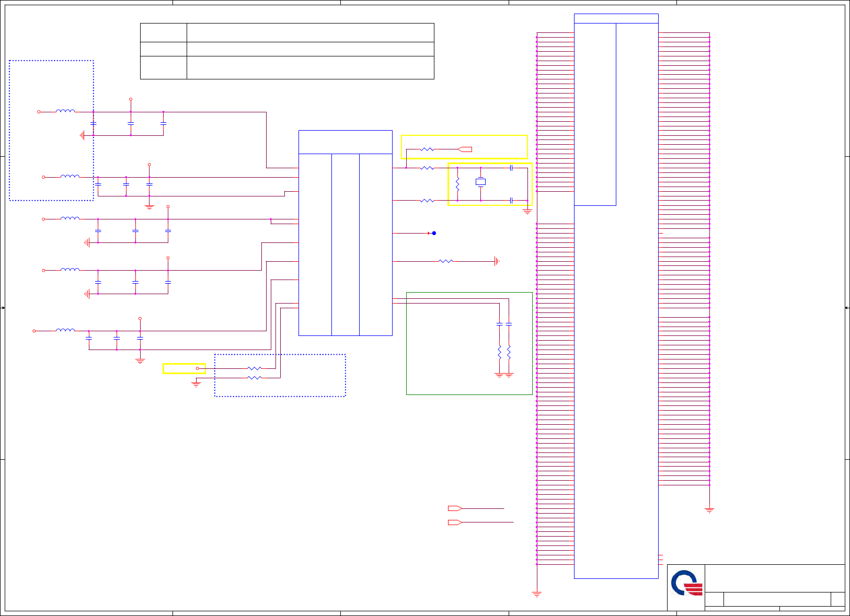
Task: Select the left resistor in the green box
Action: click(x=499, y=352)
